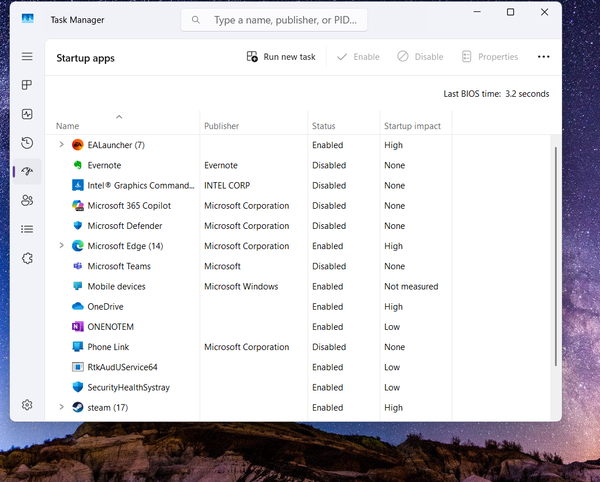Click Microsoft Windows publisher cell
This screenshot has height=482, width=600.
pos(241,286)
